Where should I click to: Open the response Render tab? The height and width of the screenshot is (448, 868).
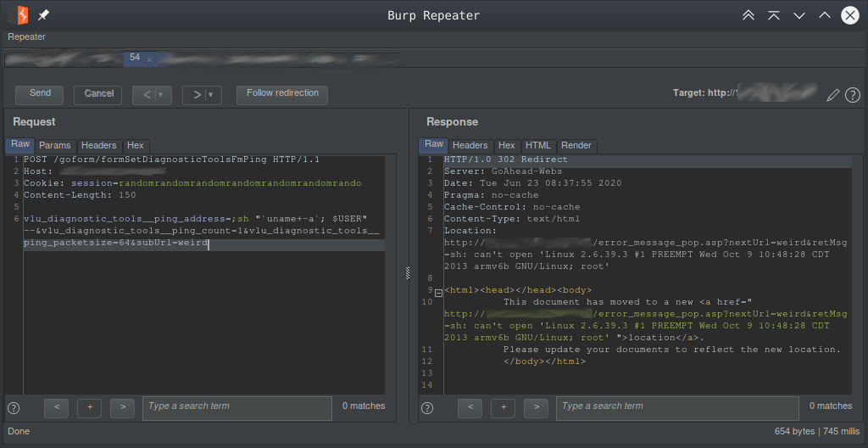click(x=576, y=146)
